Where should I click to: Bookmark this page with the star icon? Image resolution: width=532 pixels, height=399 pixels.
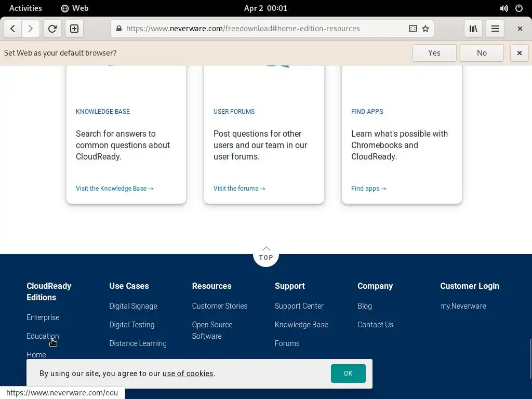425,29
